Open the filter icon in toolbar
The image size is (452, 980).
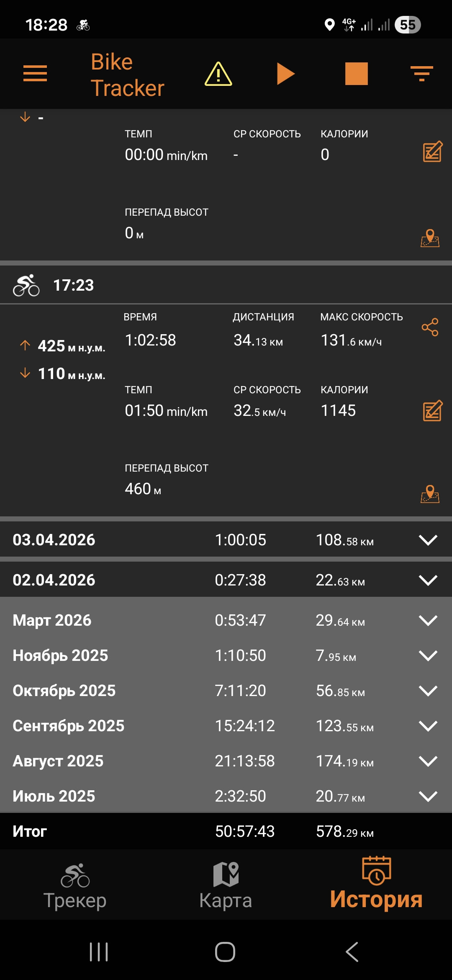click(x=421, y=74)
